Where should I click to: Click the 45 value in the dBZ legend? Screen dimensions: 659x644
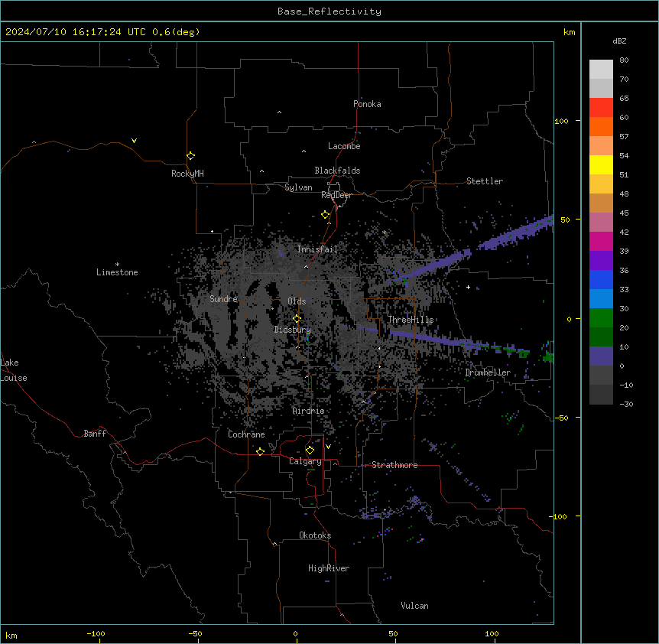[x=624, y=213]
